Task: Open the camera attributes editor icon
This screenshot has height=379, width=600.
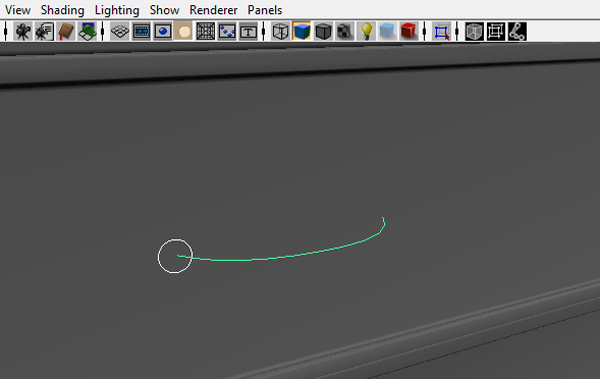Action: click(x=44, y=31)
